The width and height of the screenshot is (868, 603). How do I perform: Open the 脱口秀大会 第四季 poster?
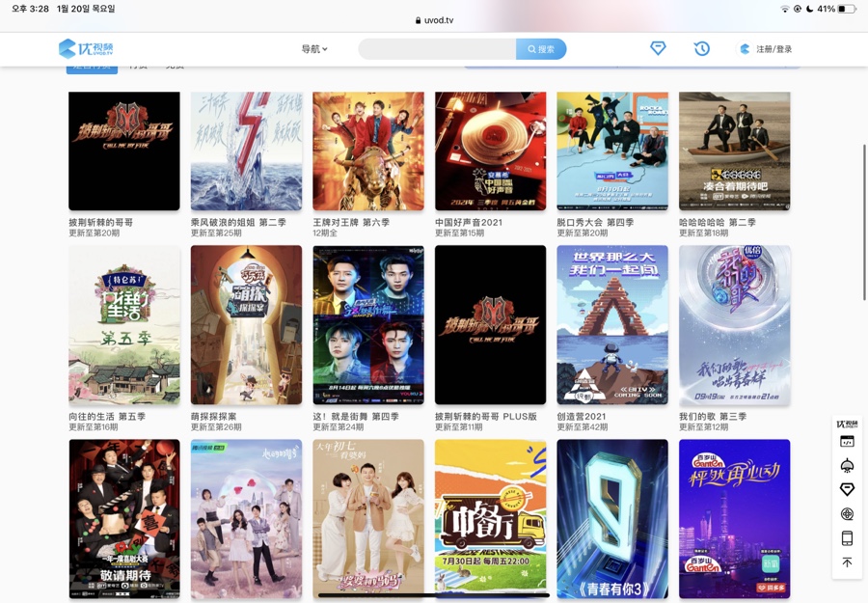tap(612, 151)
